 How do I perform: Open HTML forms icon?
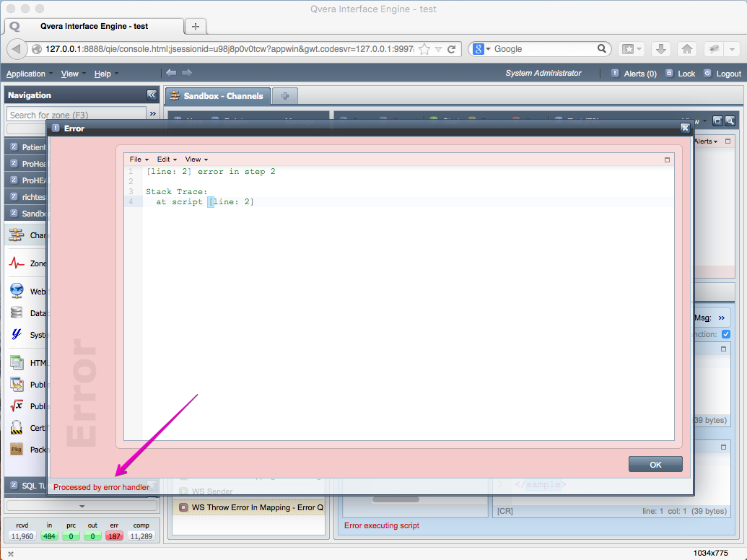(16, 362)
